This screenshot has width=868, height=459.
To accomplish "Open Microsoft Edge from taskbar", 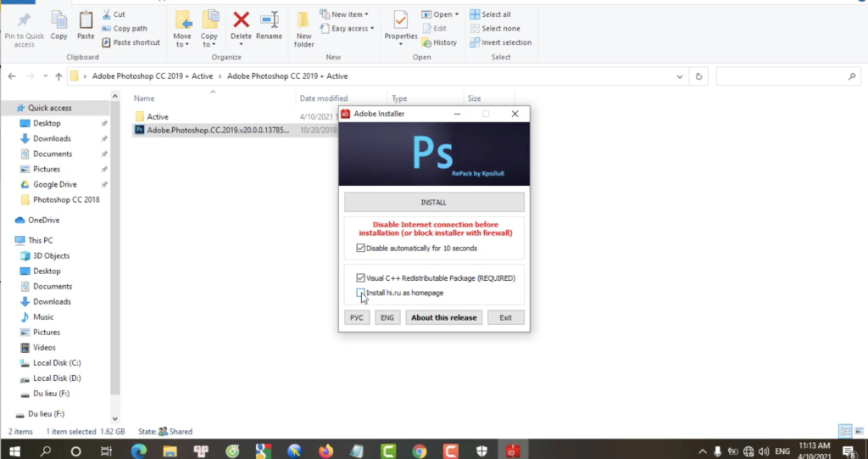I will pyautogui.click(x=138, y=451).
